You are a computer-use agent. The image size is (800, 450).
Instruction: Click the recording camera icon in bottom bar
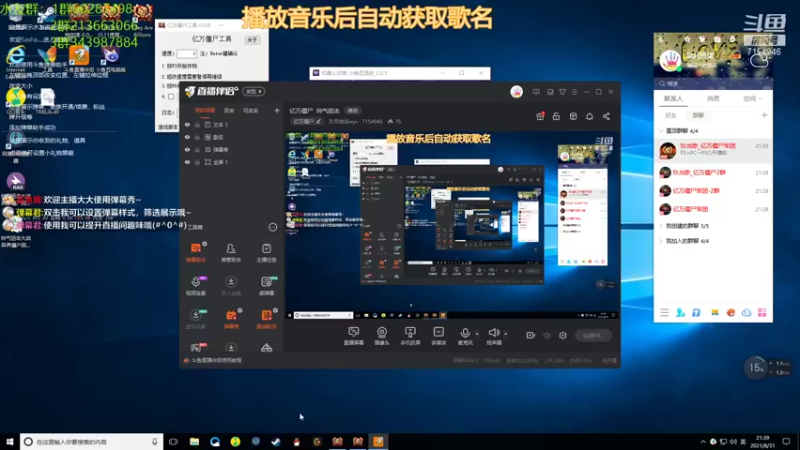tap(530, 335)
